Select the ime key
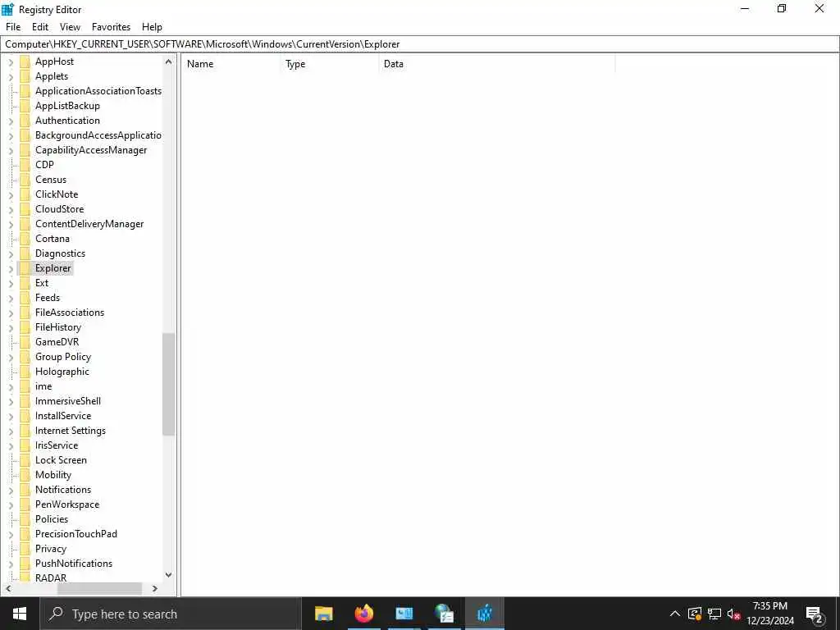Screen dimensions: 840x630 (43, 386)
